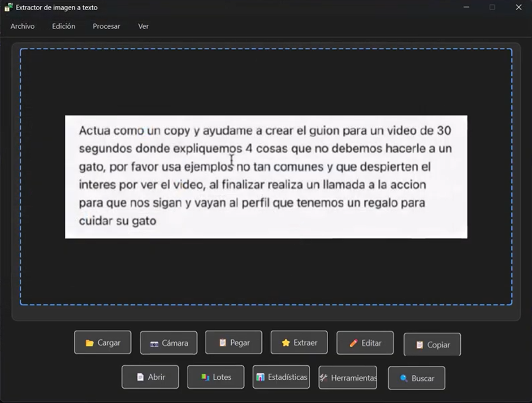
Task: Select the magnifier icon on Buscar
Action: (403, 378)
